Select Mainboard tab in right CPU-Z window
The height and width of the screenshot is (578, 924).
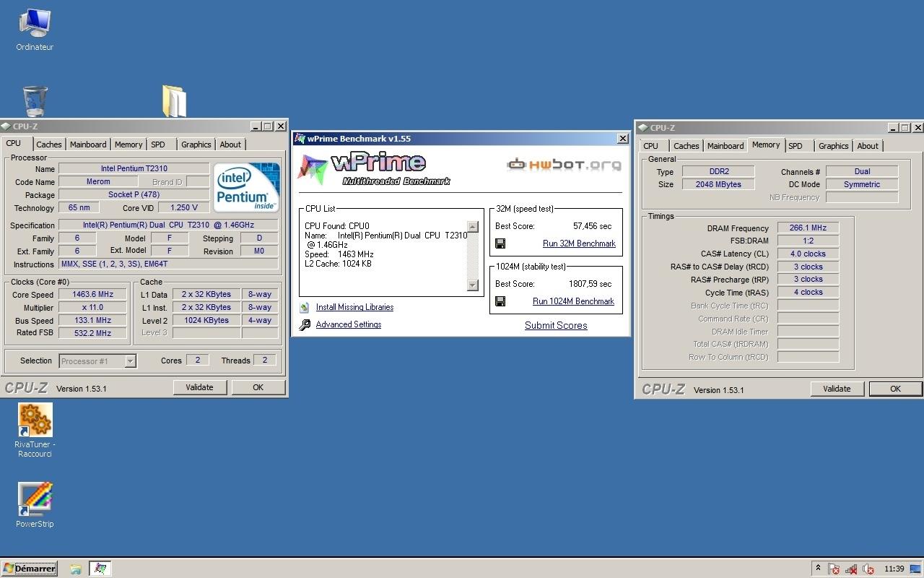pyautogui.click(x=725, y=146)
